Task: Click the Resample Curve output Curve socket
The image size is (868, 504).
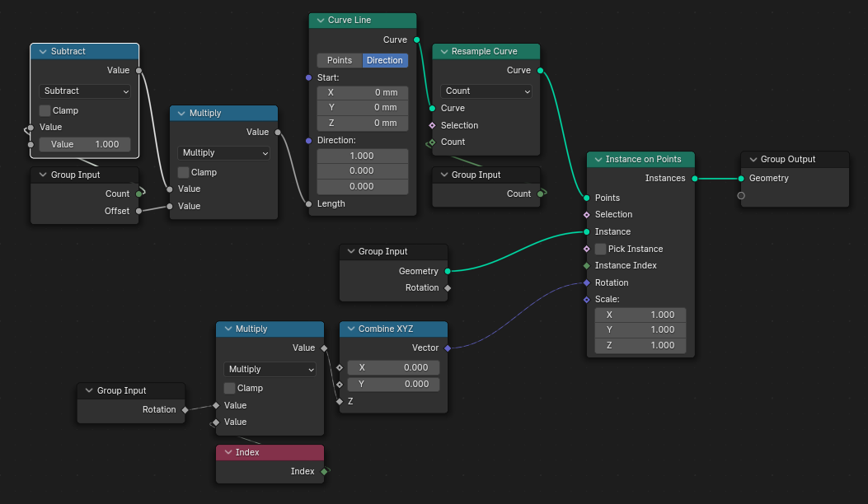Action: pyautogui.click(x=540, y=71)
